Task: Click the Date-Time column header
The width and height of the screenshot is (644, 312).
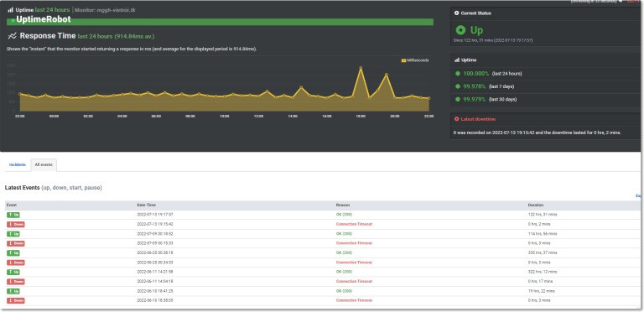Action: pos(147,205)
